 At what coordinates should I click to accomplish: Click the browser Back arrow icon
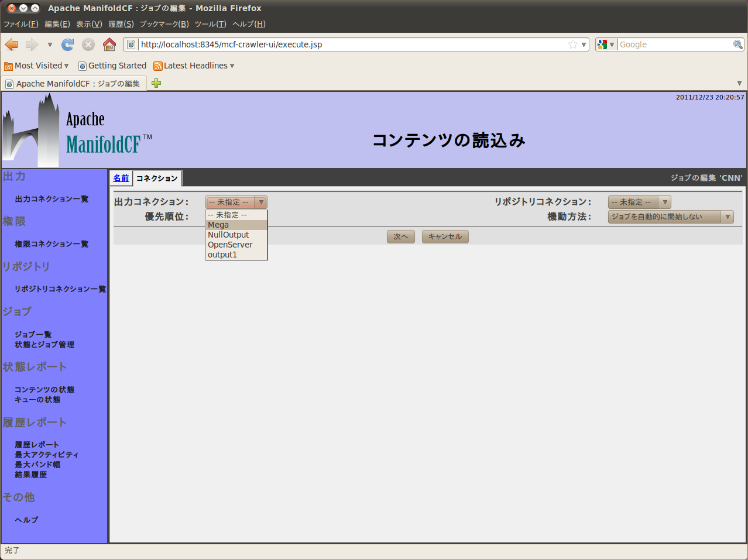click(x=12, y=44)
